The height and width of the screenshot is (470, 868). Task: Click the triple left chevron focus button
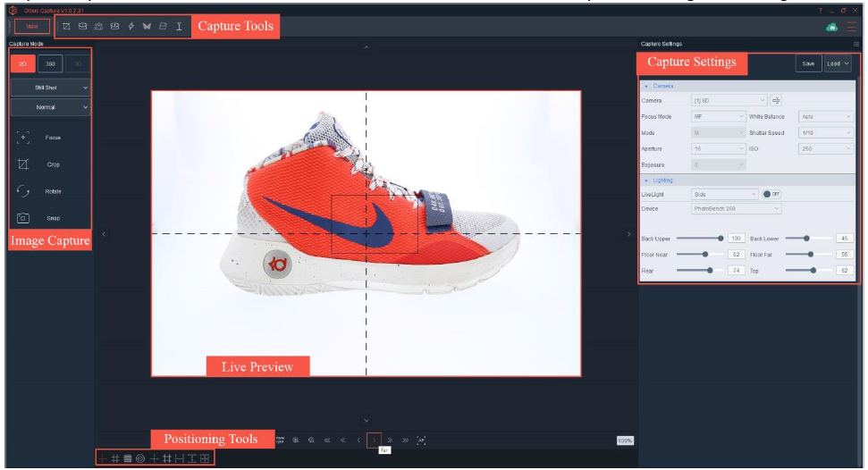327,441
